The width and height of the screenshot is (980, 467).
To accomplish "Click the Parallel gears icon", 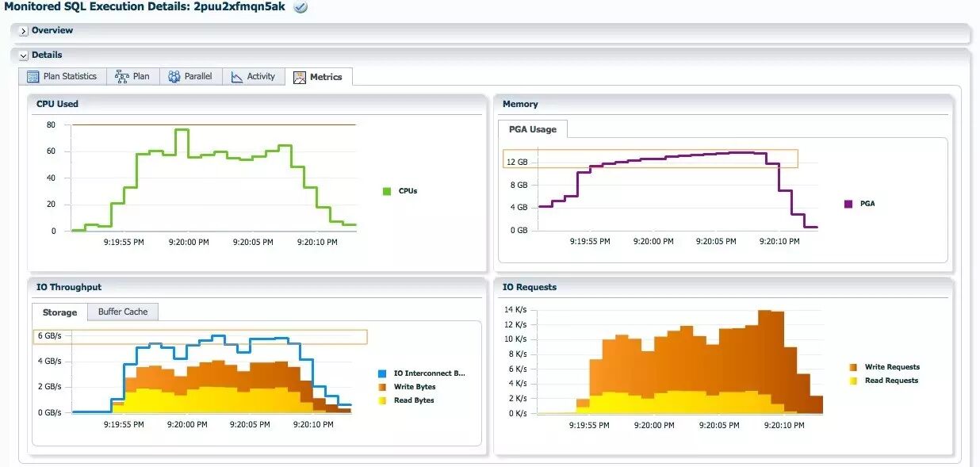I will (174, 77).
